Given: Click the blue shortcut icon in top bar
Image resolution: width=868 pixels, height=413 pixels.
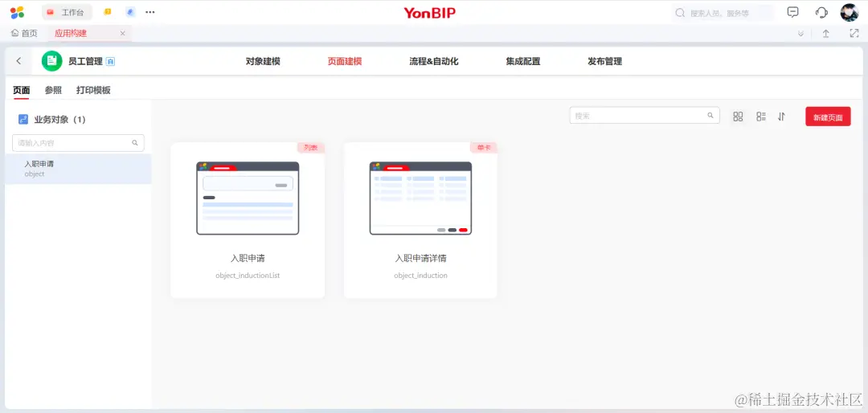Looking at the screenshot, I should click(x=130, y=11).
